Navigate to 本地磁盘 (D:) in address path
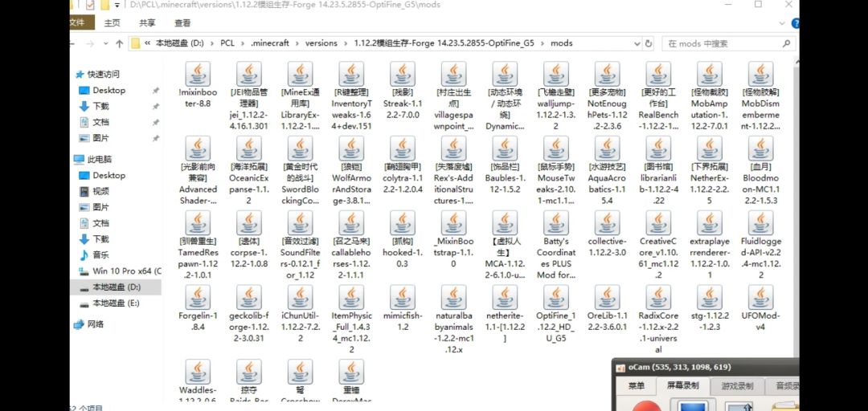The image size is (868, 411). click(x=180, y=43)
